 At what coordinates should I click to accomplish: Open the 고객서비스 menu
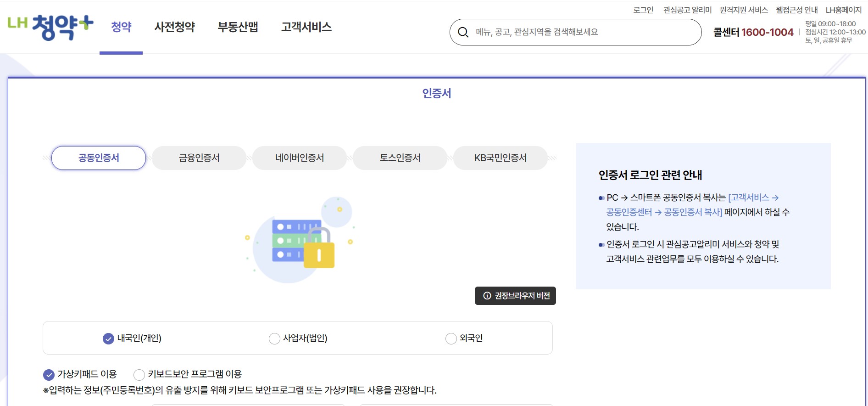(x=306, y=27)
